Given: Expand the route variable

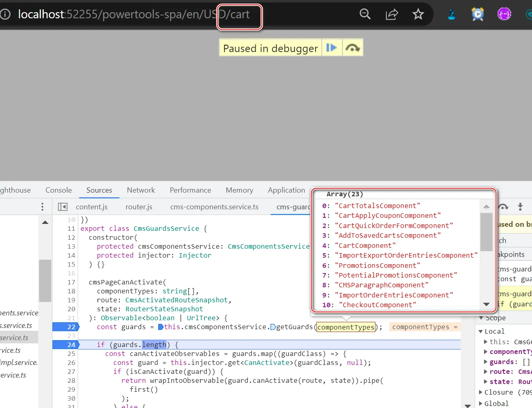Looking at the screenshot, I should click(486, 371).
